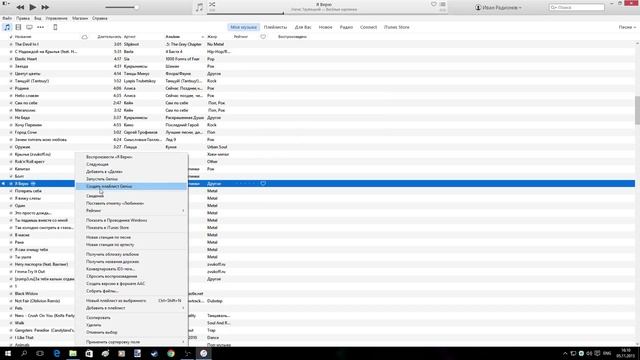Toggle the shuffle icon
Screen dimensions: 640x360
click(x=212, y=4)
